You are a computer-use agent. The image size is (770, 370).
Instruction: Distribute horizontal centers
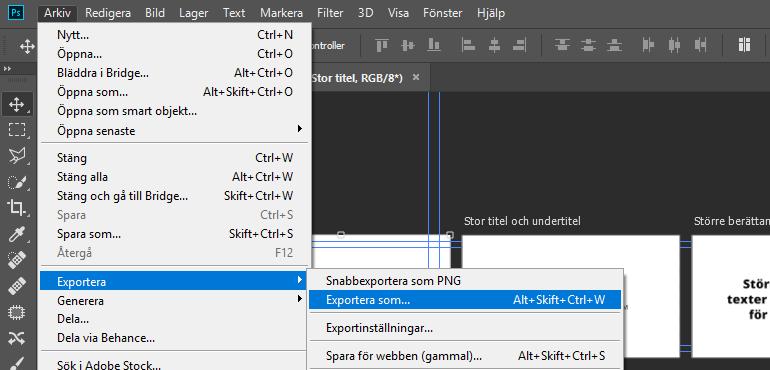click(674, 45)
